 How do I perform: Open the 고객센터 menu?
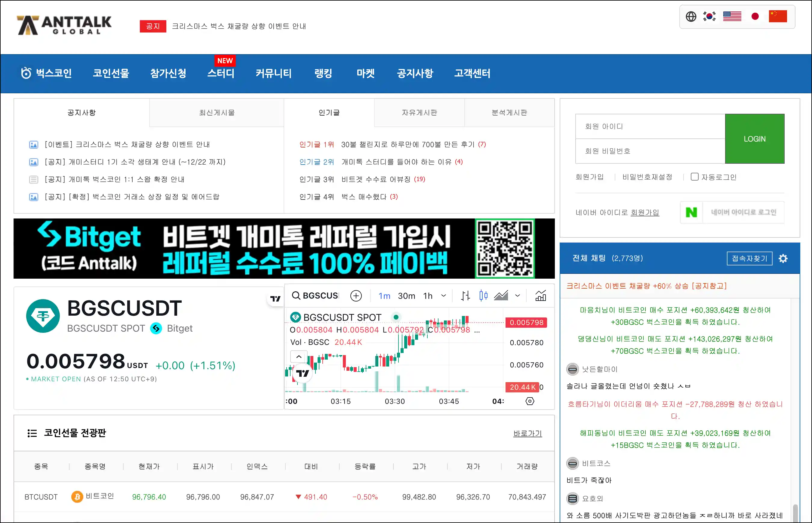click(x=472, y=73)
